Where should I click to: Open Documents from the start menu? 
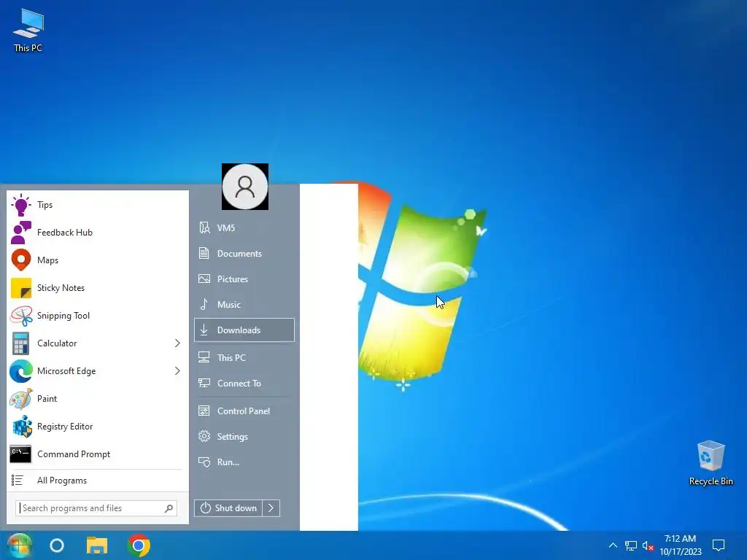tap(244, 253)
